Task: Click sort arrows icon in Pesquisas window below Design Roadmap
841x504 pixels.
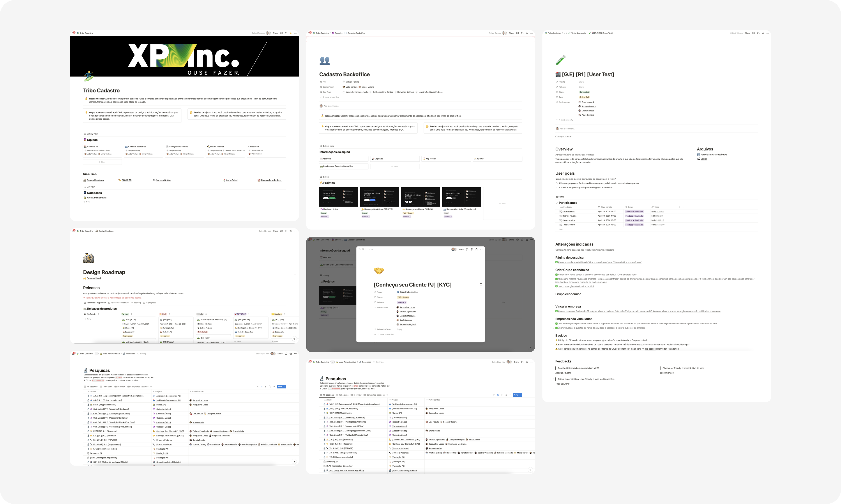Action: pos(261,387)
